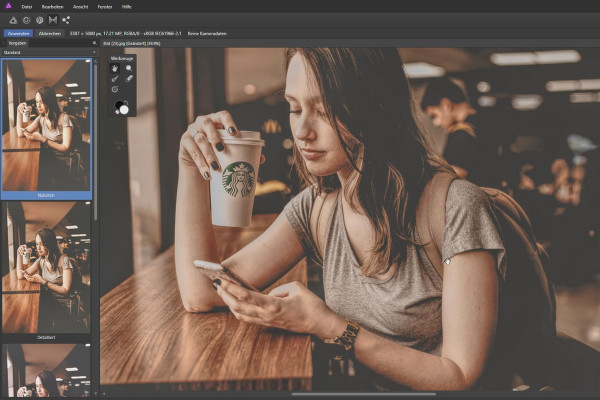Choose the third preset thumbnail below Detailliert

click(46, 370)
